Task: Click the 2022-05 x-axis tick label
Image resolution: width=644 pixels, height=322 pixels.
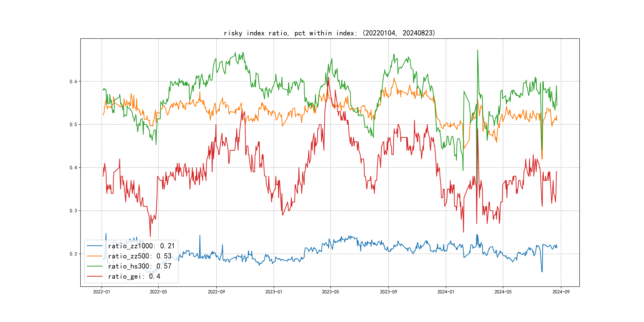Action: pyautogui.click(x=158, y=292)
